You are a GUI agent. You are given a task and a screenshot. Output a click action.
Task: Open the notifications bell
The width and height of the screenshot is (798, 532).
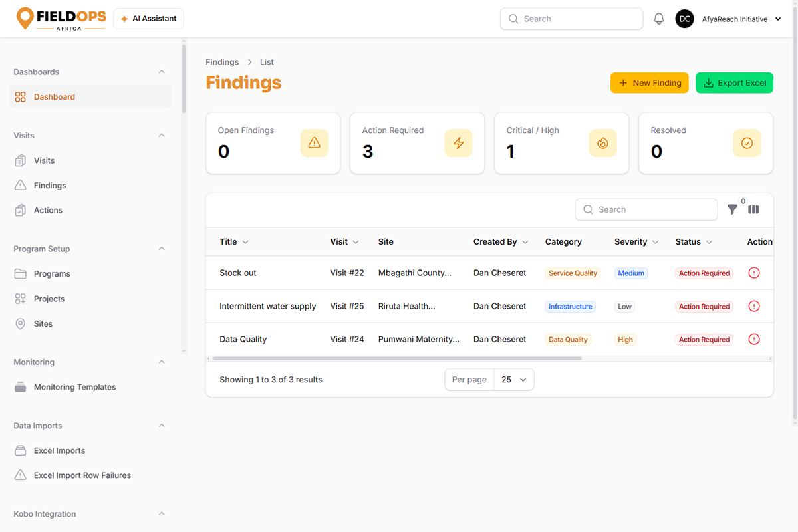tap(659, 19)
